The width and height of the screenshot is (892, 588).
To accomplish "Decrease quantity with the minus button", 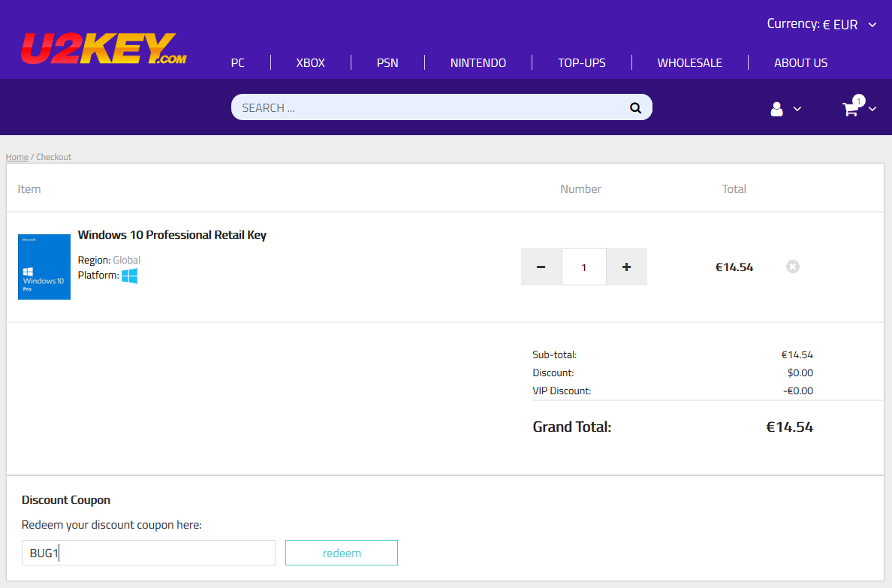I will 541,267.
